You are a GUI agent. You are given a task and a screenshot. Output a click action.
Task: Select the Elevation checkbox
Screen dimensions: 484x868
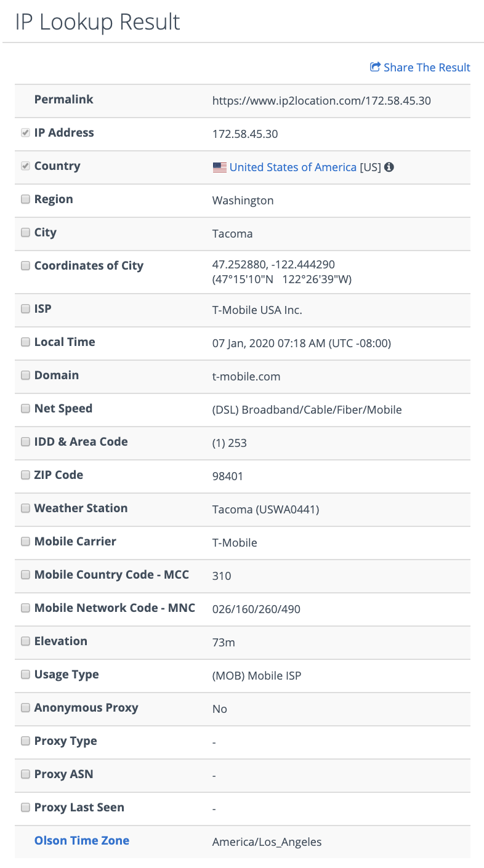pyautogui.click(x=25, y=641)
